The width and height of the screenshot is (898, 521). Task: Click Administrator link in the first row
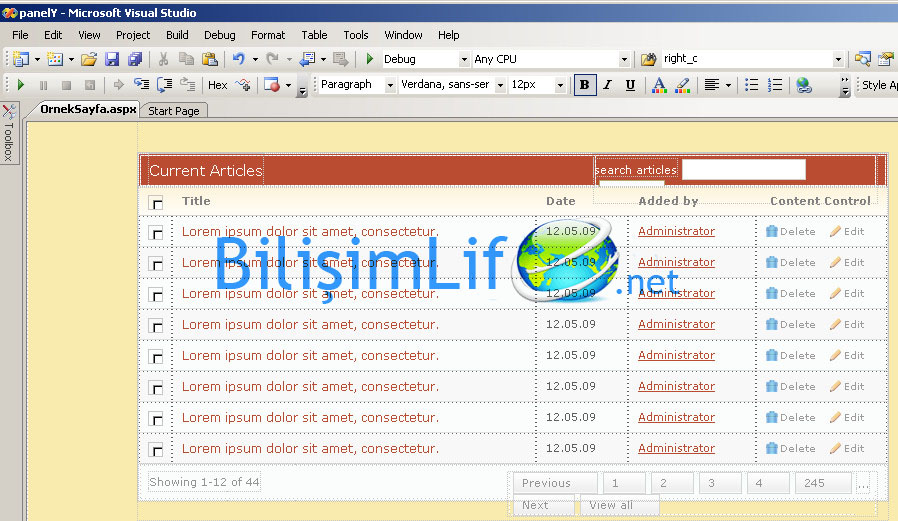pos(676,231)
